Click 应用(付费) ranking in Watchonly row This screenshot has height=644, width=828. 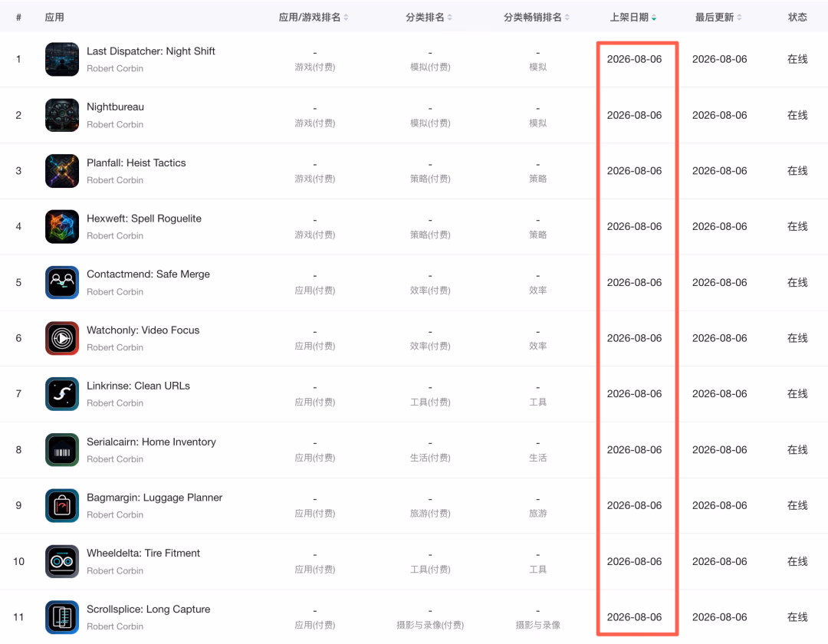tap(315, 347)
